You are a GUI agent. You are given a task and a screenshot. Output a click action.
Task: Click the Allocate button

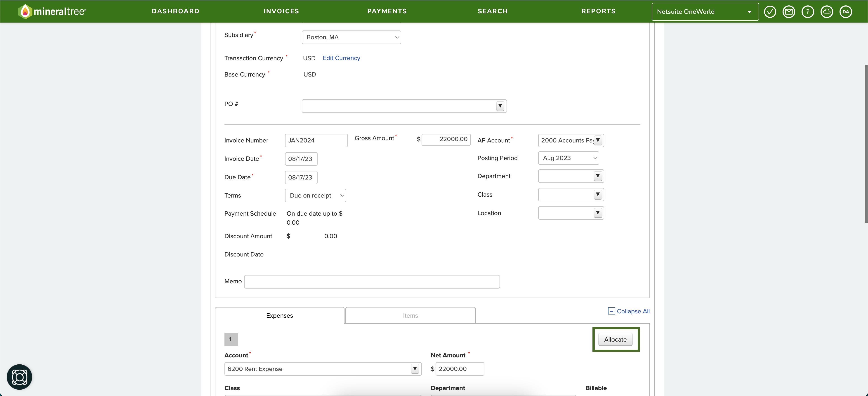click(x=615, y=339)
